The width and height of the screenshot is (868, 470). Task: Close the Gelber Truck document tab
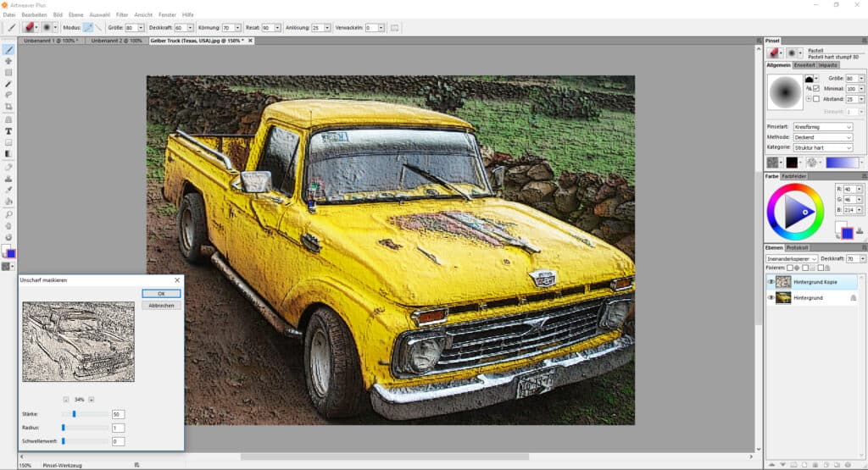(x=250, y=41)
